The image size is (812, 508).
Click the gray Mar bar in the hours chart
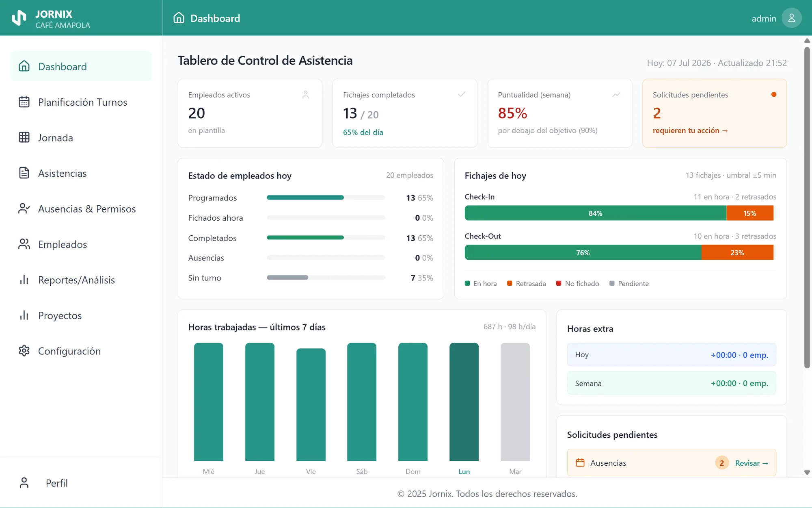point(515,402)
